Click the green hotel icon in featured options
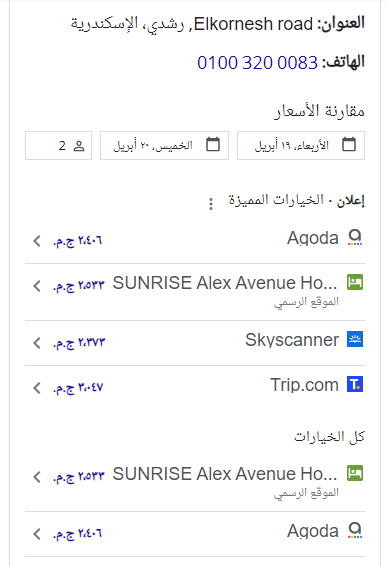 point(355,282)
